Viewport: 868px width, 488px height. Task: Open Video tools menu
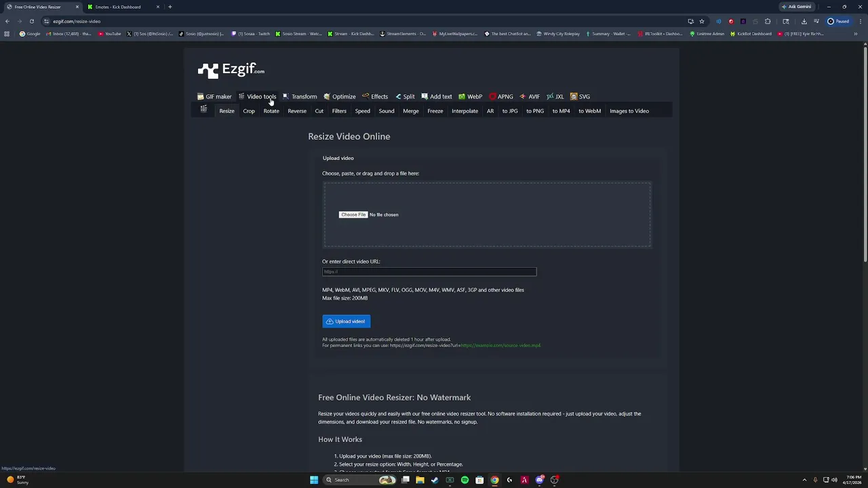(257, 96)
